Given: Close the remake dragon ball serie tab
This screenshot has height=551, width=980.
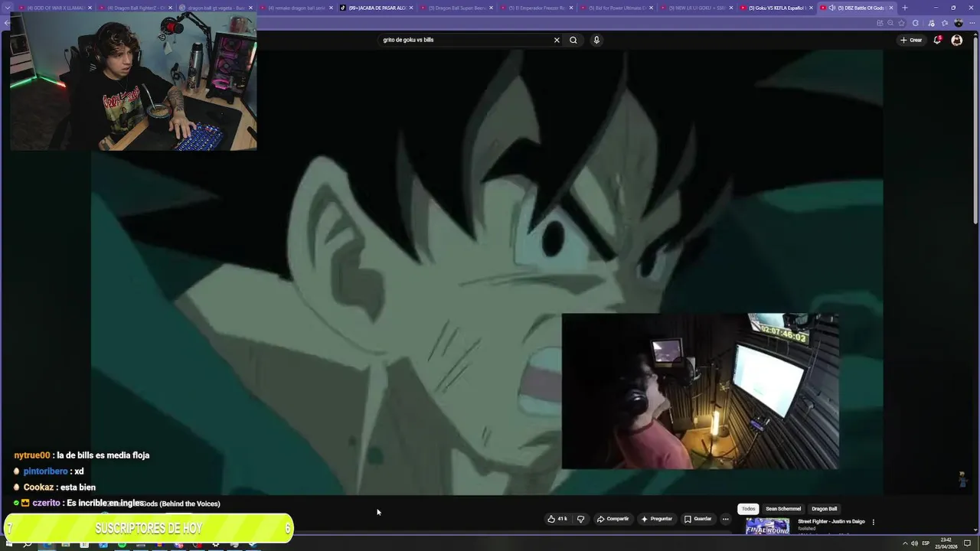Looking at the screenshot, I should tap(331, 8).
